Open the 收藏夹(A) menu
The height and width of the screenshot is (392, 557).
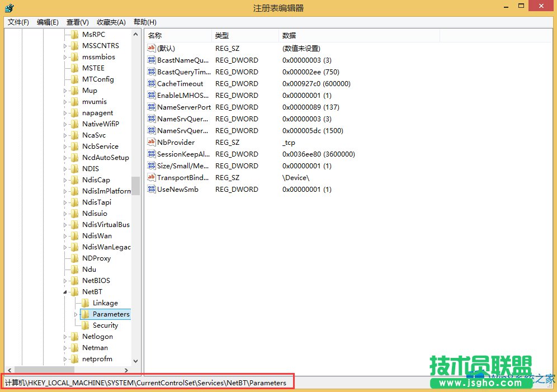coord(110,22)
